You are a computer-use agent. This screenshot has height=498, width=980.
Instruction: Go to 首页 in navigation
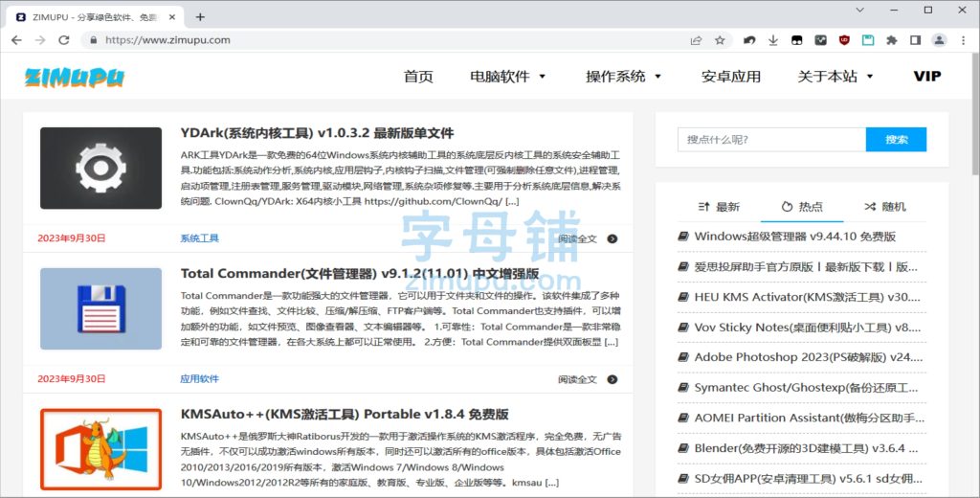[418, 77]
